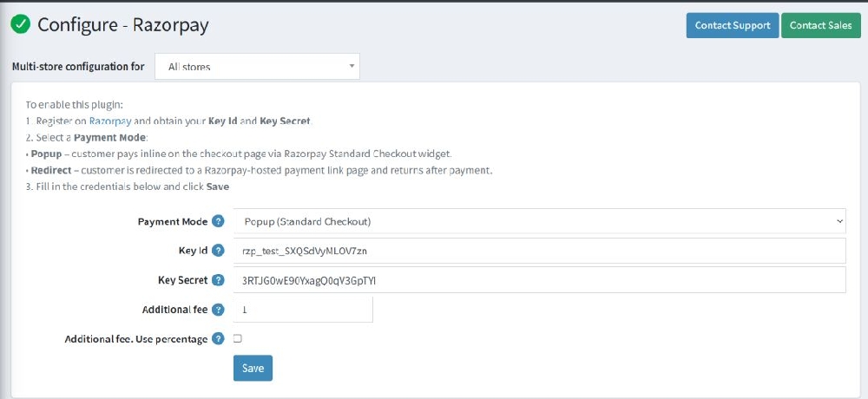
Task: Click the Contact Support button
Action: (x=733, y=25)
